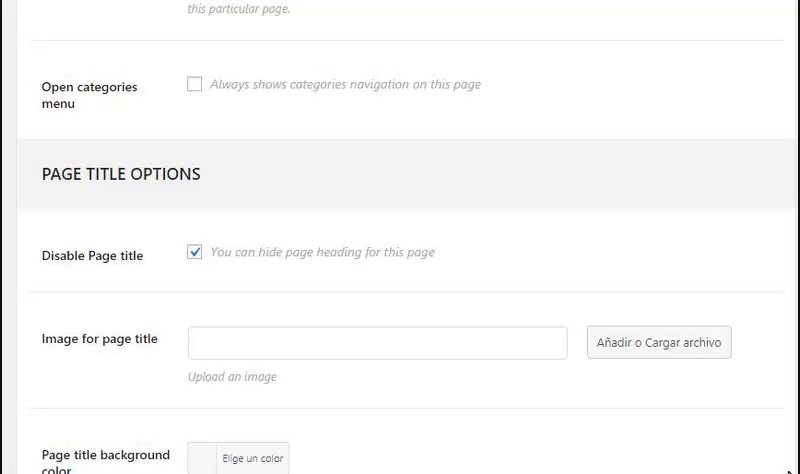Screen dimensions: 800x474
Task: Enable the Open categories menu checkbox
Action: [x=195, y=85]
